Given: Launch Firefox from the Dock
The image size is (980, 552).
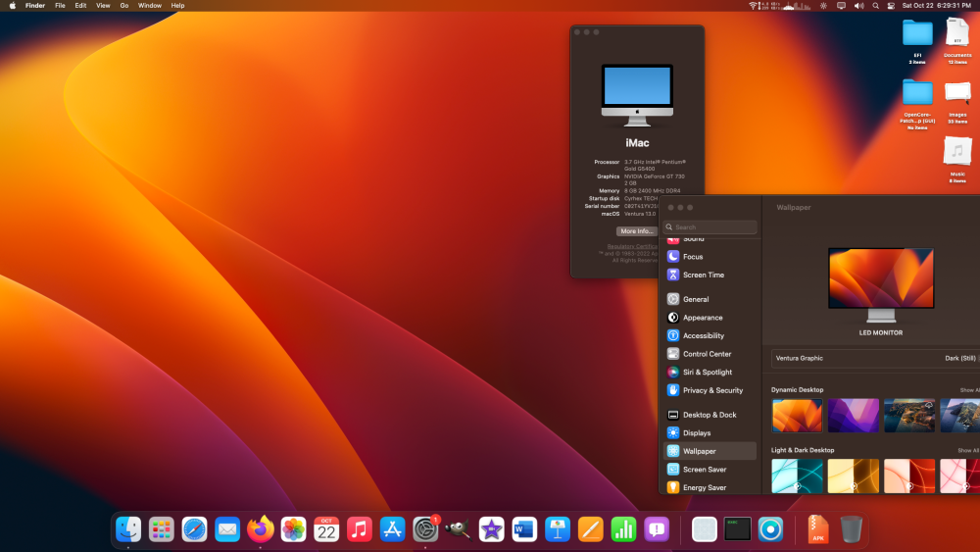Looking at the screenshot, I should pyautogui.click(x=261, y=529).
